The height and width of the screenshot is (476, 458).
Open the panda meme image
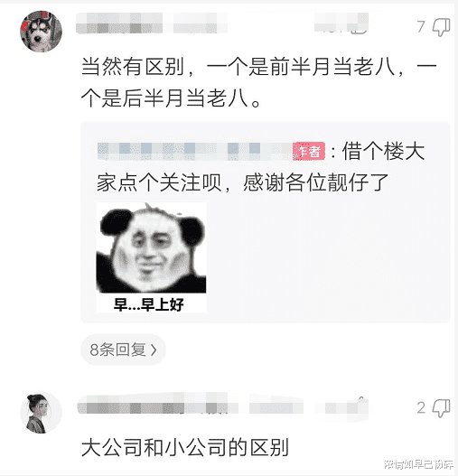[151, 257]
